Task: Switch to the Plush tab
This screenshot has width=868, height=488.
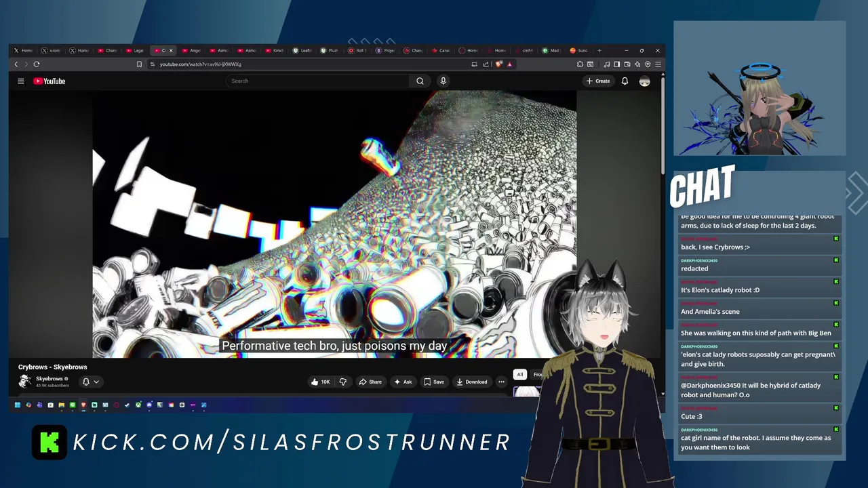Action: pos(330,50)
